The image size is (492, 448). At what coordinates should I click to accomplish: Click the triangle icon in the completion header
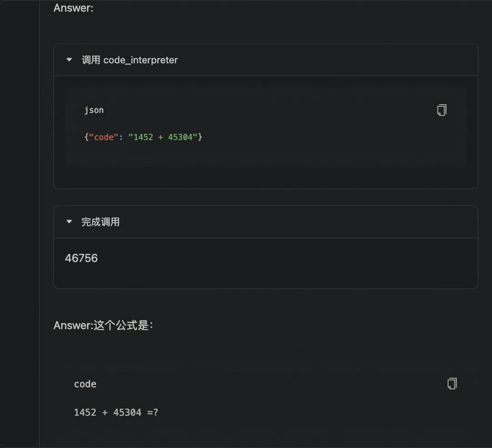(x=69, y=222)
